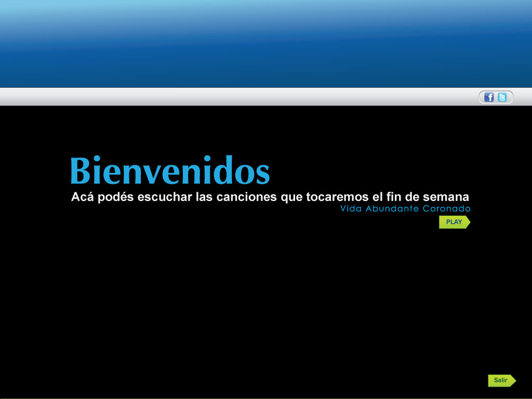The image size is (532, 399).
Task: Click the Twitter bird icon
Action: tap(502, 97)
